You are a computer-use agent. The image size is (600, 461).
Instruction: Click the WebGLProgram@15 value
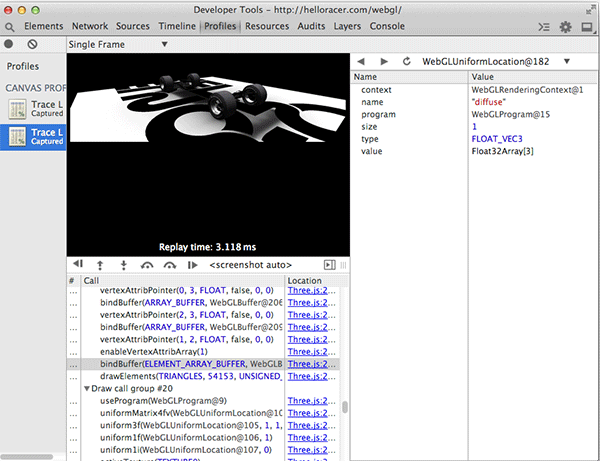click(x=510, y=114)
